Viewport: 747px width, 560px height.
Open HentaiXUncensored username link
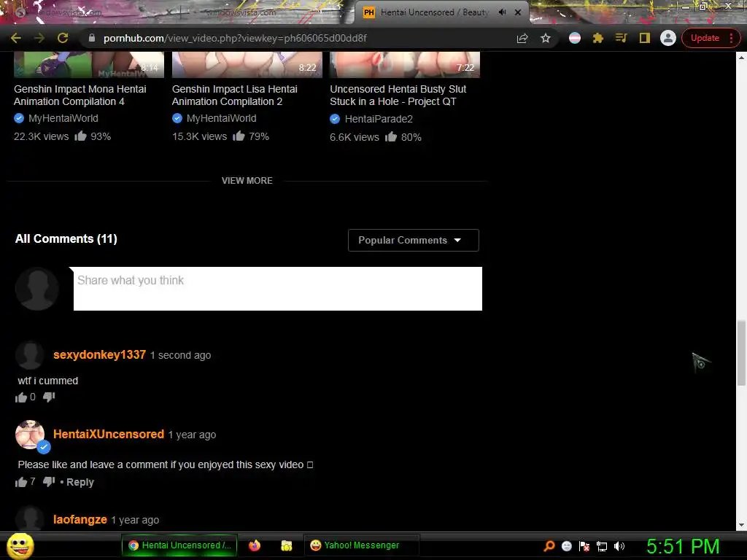coord(109,435)
